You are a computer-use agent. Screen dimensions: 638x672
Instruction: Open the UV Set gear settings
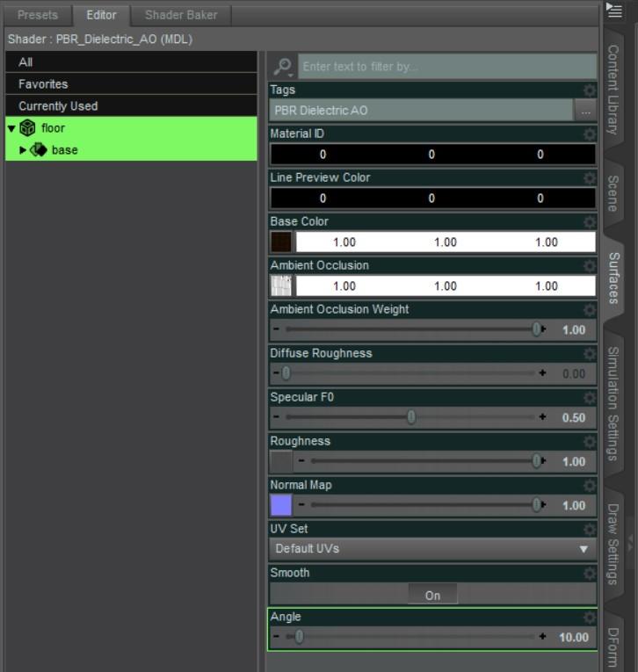point(590,530)
